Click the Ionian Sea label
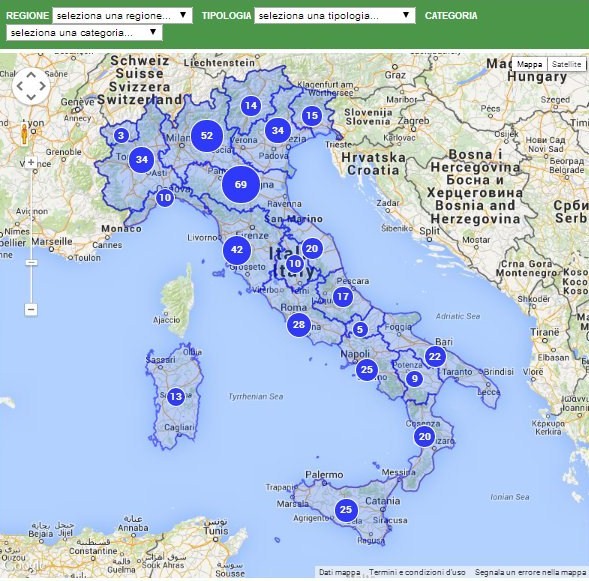The image size is (589, 581). (510, 497)
